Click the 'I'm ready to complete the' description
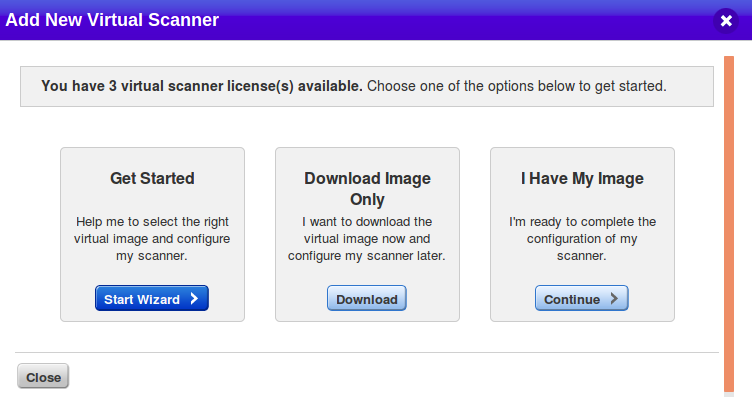The image size is (752, 417). pyautogui.click(x=582, y=238)
